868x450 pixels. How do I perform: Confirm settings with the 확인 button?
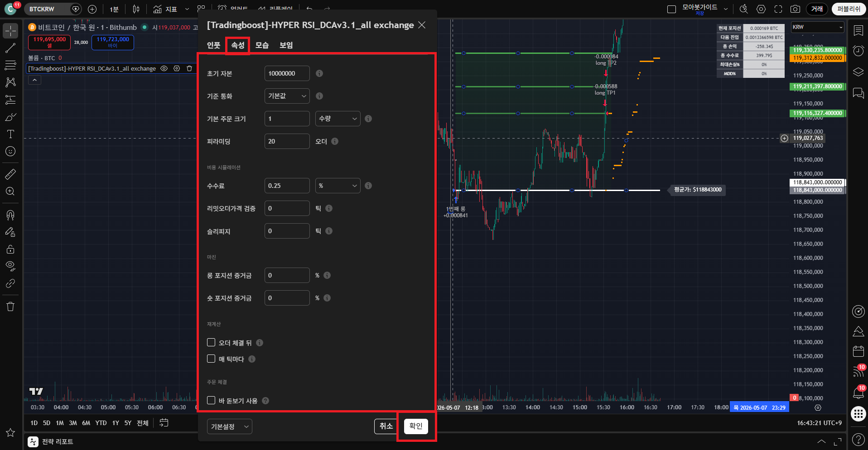coord(416,426)
